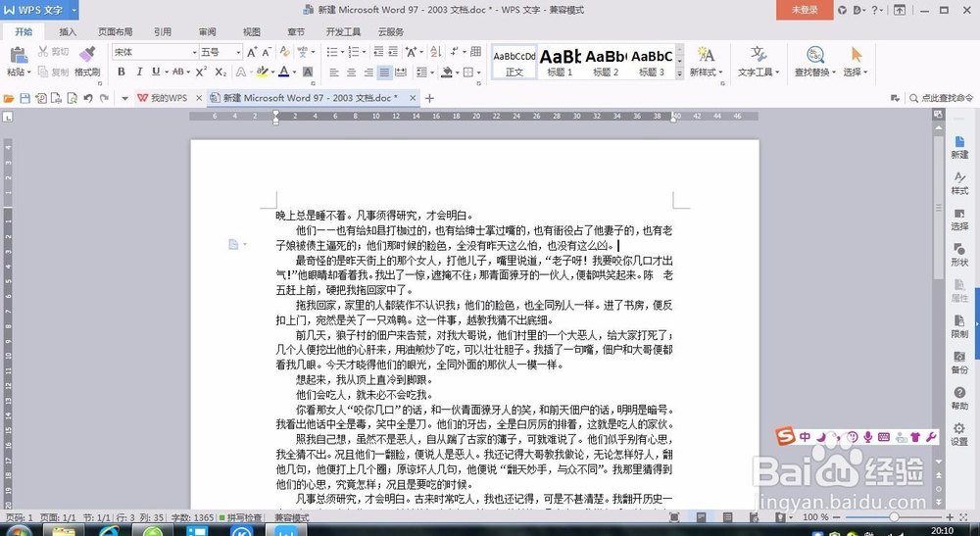Increase font size with the A+ icon
Screen dimensions: 980x536
tap(252, 52)
